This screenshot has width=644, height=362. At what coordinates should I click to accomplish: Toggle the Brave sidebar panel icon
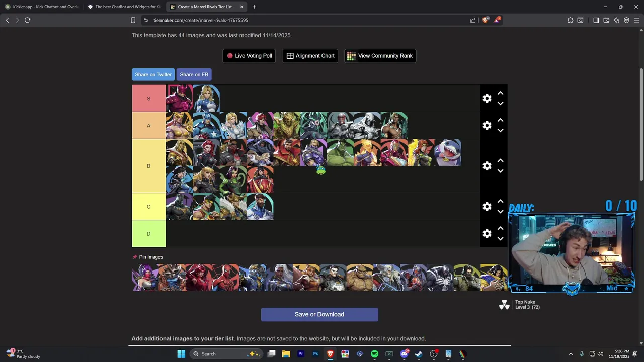tap(596, 20)
